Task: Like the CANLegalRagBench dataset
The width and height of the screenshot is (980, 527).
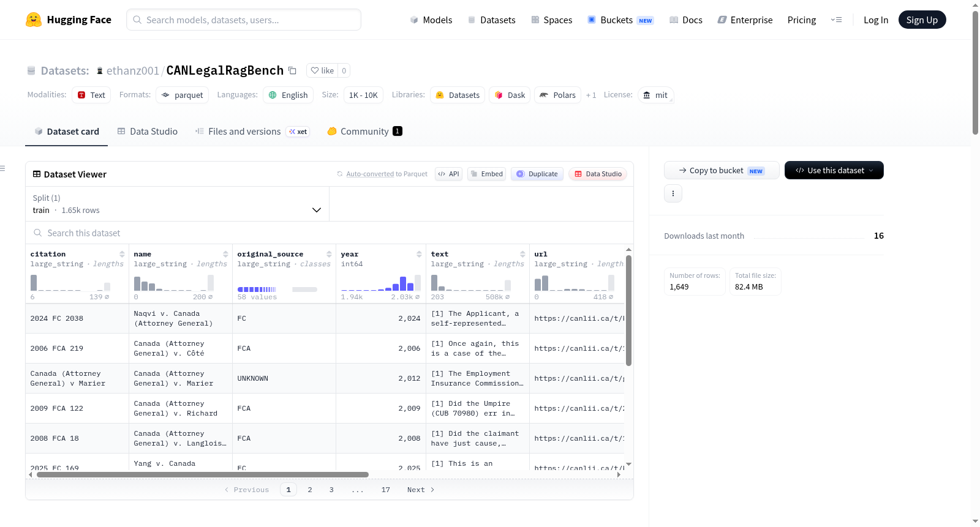Action: click(x=322, y=70)
